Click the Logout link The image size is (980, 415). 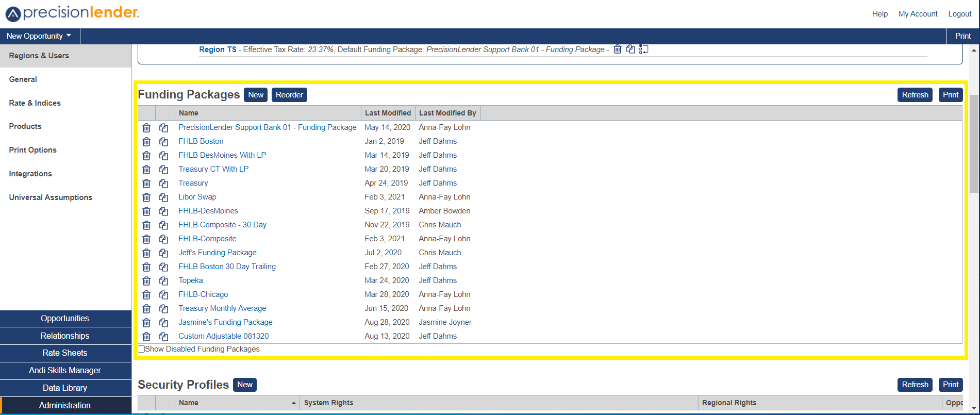959,14
